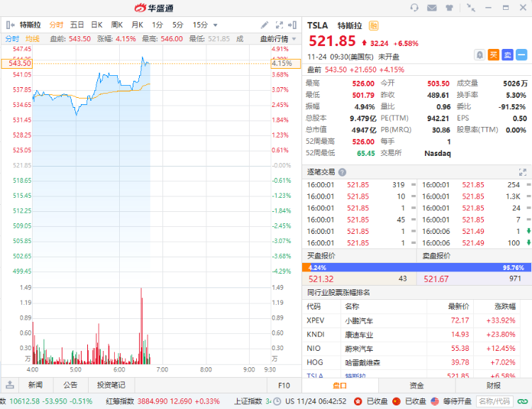Open the 盘前行情 dropdown

[278, 39]
